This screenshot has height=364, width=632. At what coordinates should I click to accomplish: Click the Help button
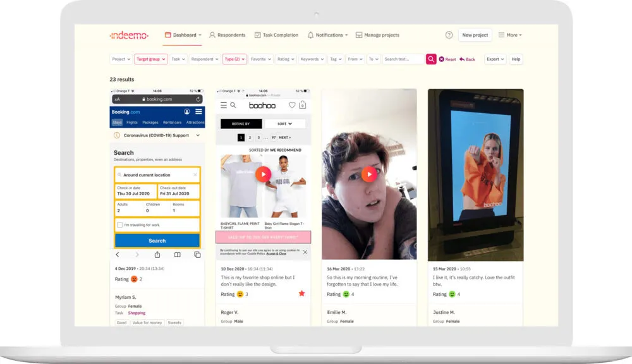[x=516, y=59]
